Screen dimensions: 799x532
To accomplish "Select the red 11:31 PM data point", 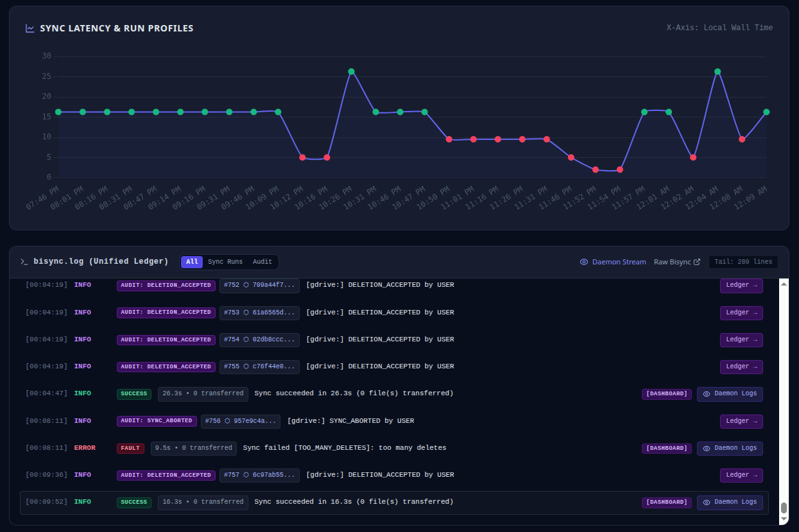I will [547, 139].
